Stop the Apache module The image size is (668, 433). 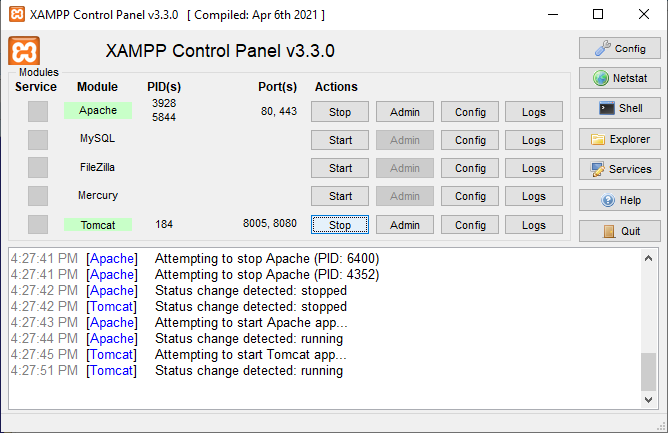[340, 112]
